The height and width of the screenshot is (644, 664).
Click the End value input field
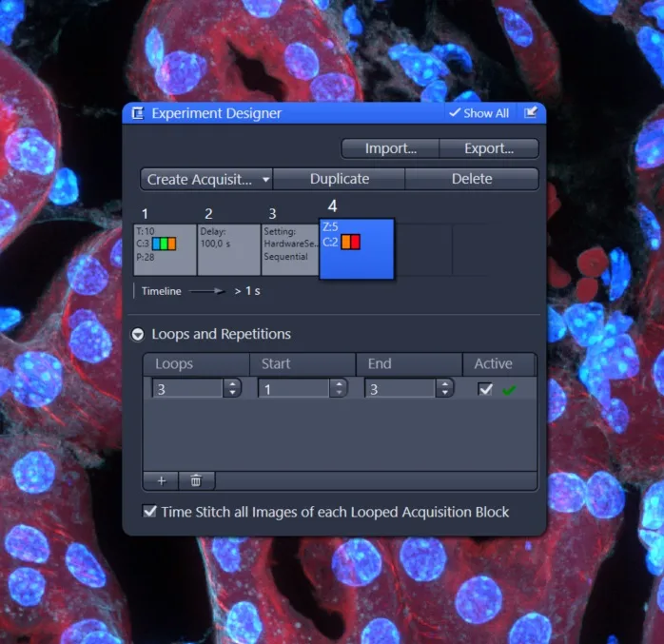pyautogui.click(x=400, y=389)
